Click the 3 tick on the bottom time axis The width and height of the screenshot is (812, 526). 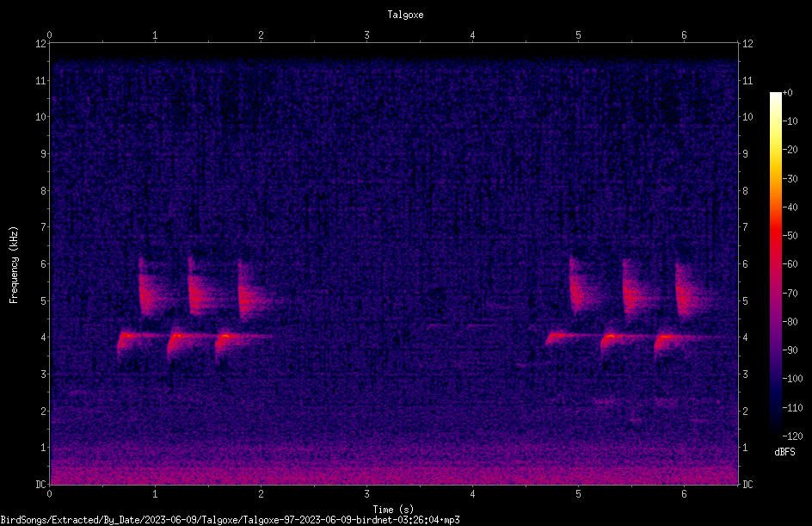pyautogui.click(x=366, y=494)
